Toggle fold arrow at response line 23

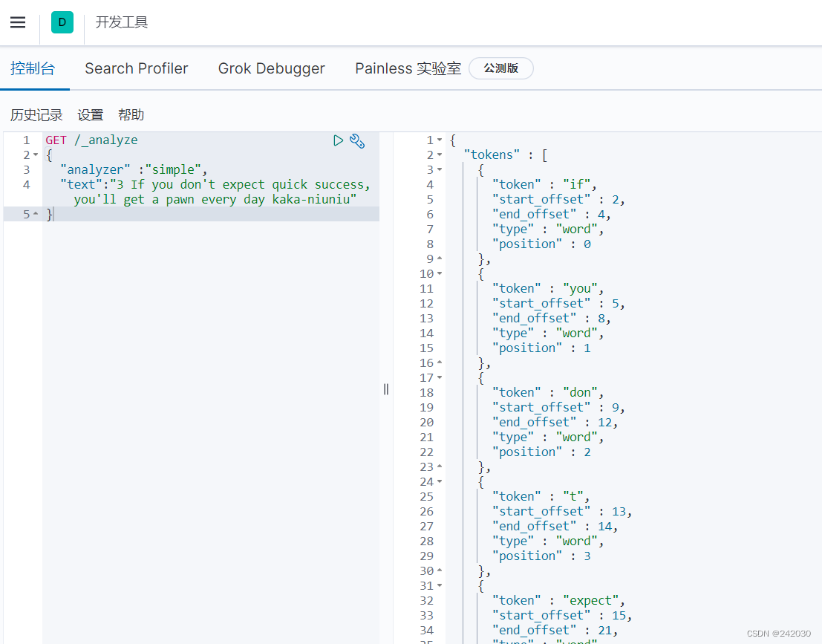[x=440, y=466]
